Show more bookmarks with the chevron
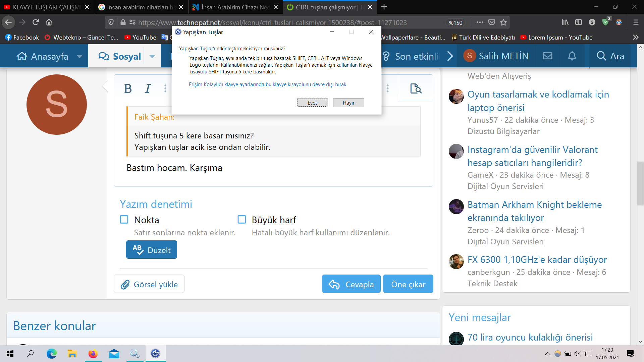The image size is (644, 362). tap(635, 37)
